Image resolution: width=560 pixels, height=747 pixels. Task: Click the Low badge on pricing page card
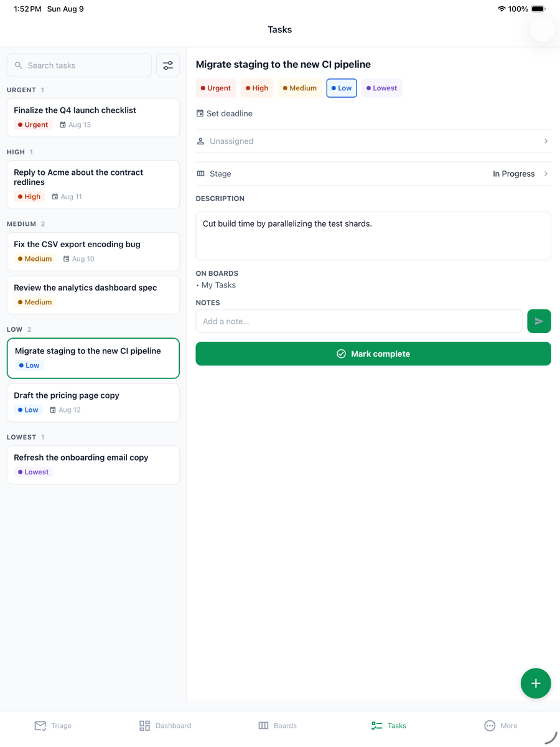click(x=29, y=410)
